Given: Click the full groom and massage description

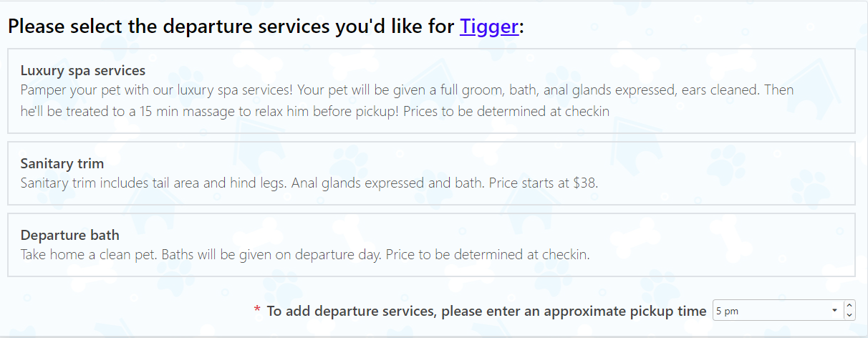Looking at the screenshot, I should (407, 101).
